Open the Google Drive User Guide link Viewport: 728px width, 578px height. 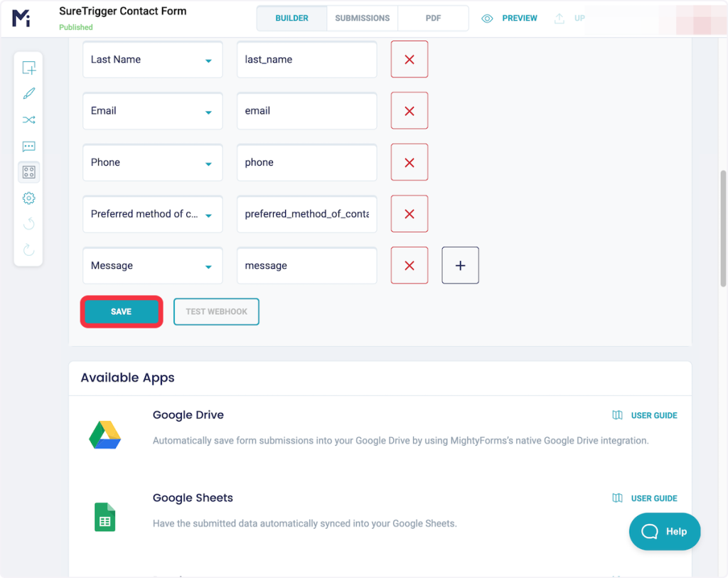coord(646,415)
